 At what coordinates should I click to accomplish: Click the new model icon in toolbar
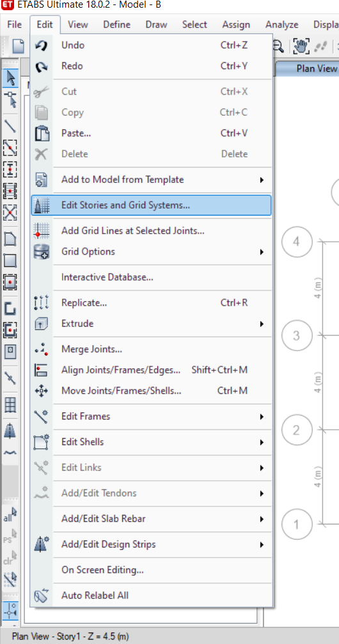point(18,45)
